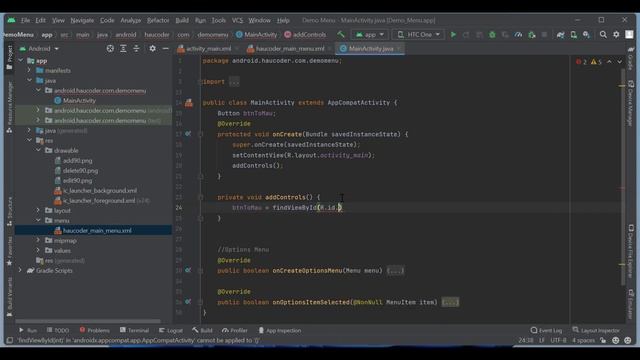Click the error count indicator in editor
This screenshot has height=360, width=640.
[x=581, y=62]
